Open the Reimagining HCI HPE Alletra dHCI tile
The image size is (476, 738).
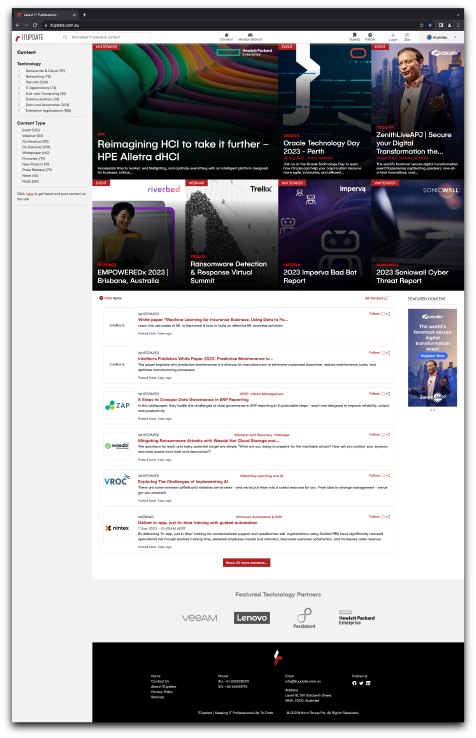(x=185, y=111)
